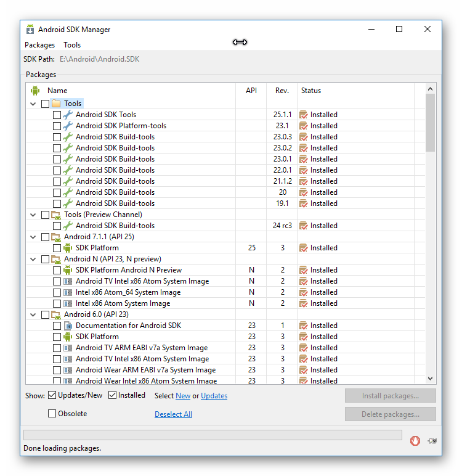462x476 pixels.
Task: Click wrench icon of Build-tools 23.0.3
Action: point(68,137)
